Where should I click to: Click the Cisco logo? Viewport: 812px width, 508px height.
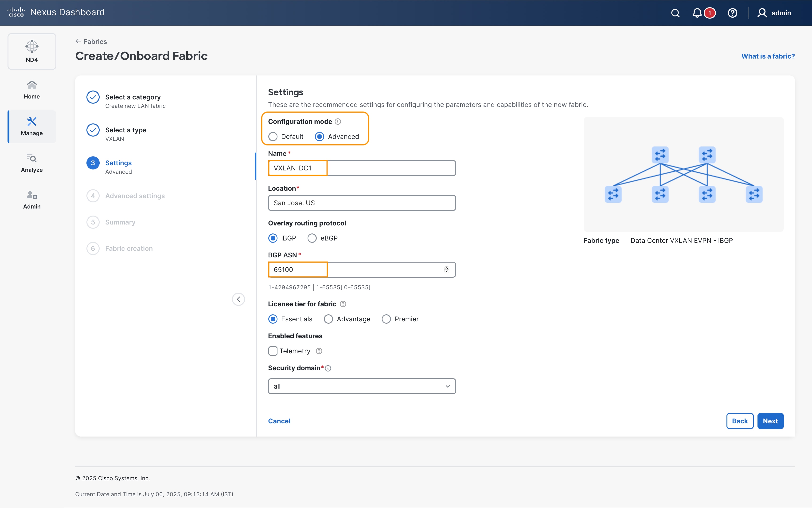(16, 12)
